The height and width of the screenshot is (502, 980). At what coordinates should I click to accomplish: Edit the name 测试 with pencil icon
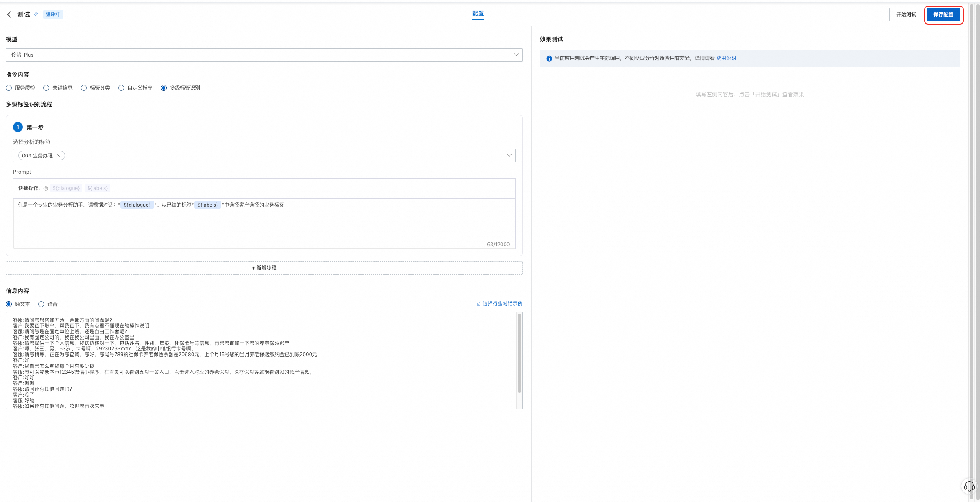36,15
